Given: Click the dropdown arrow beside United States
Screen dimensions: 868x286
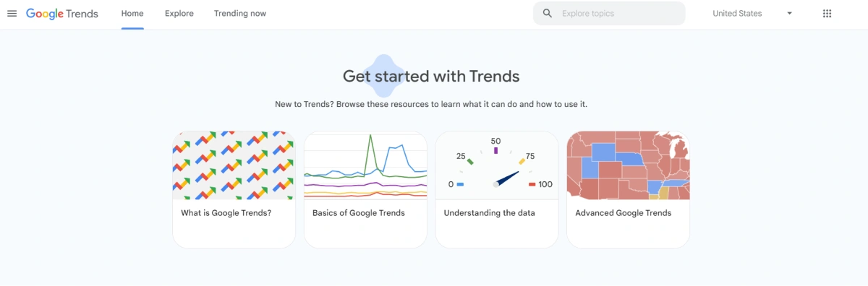Looking at the screenshot, I should pyautogui.click(x=789, y=14).
